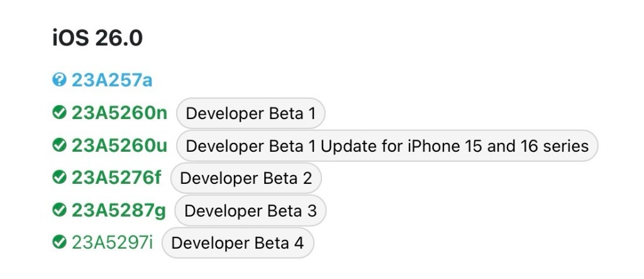Open build 23A5260u link
Viewport: 644px width, 279px height.
click(x=119, y=146)
